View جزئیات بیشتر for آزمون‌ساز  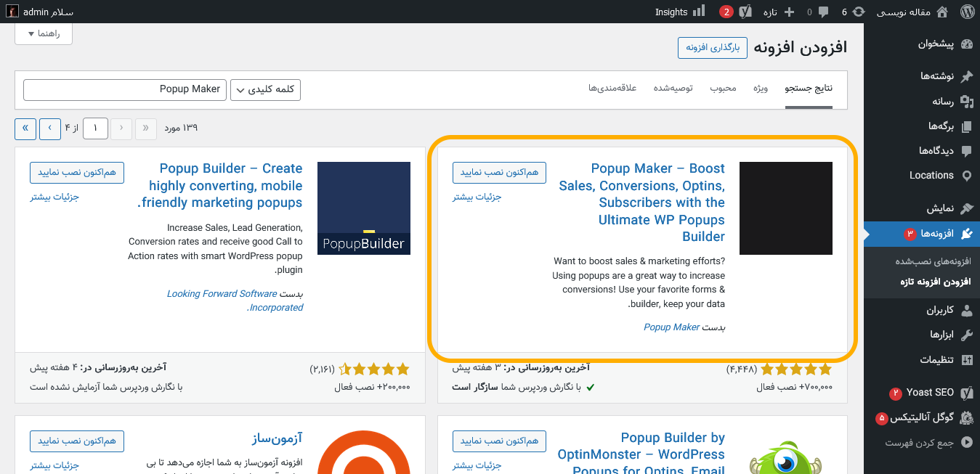(54, 465)
